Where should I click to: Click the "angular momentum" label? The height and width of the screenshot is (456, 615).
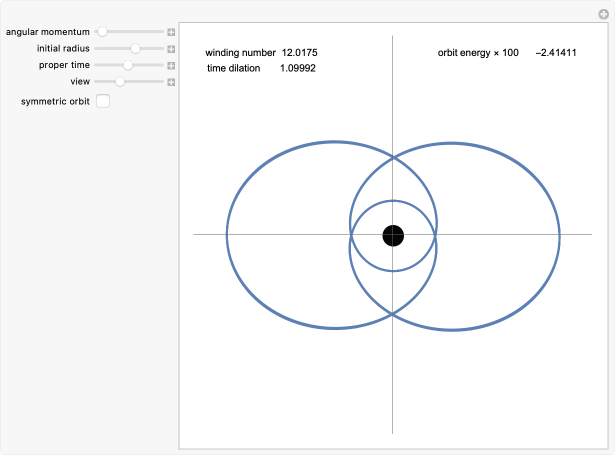click(48, 32)
